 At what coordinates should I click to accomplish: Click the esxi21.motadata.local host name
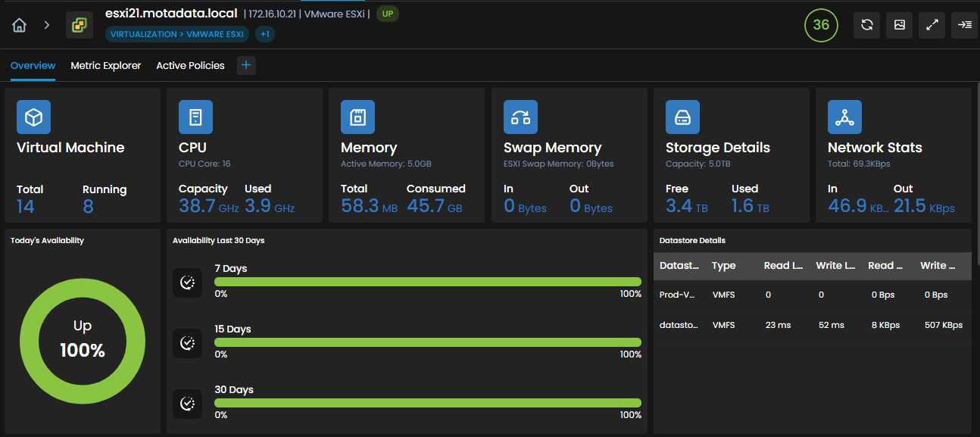pyautogui.click(x=171, y=13)
